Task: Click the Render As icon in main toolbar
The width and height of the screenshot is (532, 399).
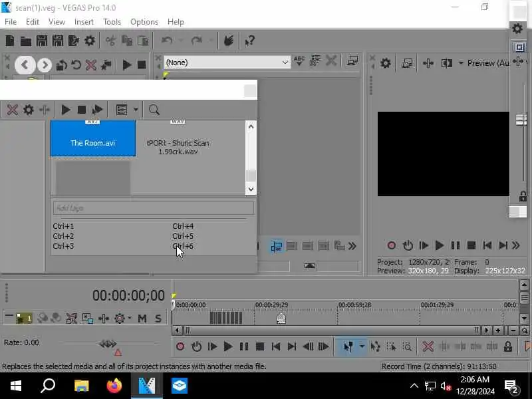Action: (73, 41)
